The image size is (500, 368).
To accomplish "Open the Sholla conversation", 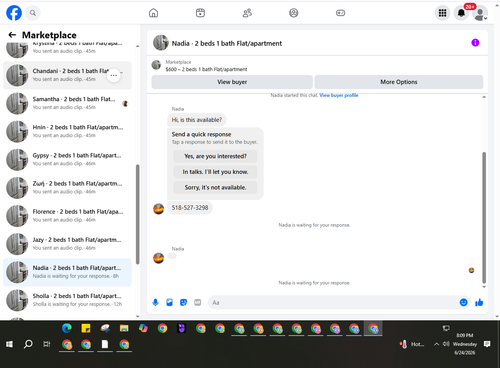I will [x=67, y=300].
